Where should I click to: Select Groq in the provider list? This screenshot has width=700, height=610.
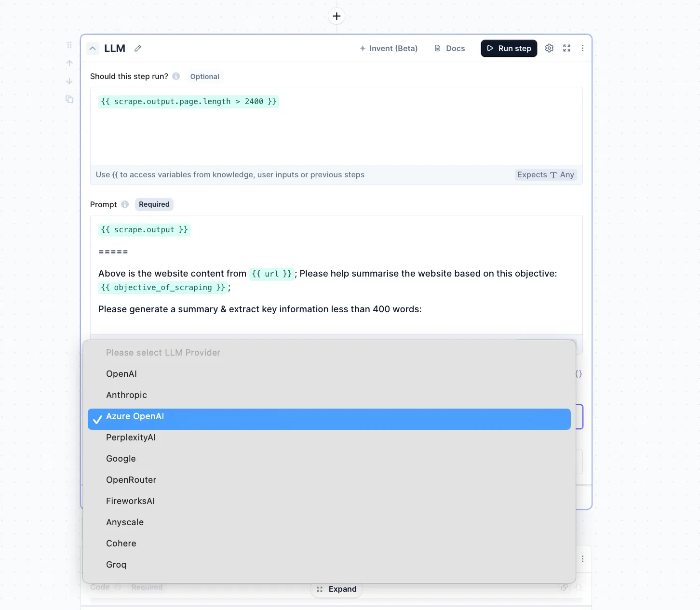pyautogui.click(x=116, y=565)
